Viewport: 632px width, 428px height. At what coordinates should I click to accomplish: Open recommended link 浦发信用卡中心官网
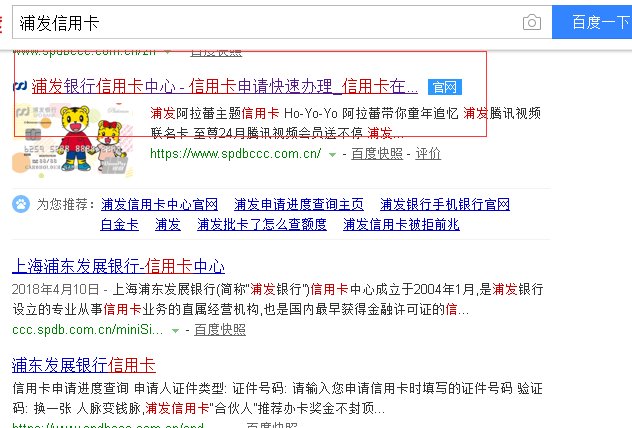click(159, 204)
